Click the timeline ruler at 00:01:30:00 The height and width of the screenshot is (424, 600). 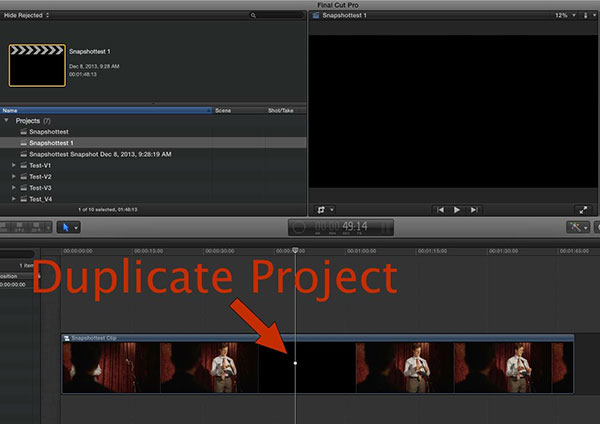503,251
